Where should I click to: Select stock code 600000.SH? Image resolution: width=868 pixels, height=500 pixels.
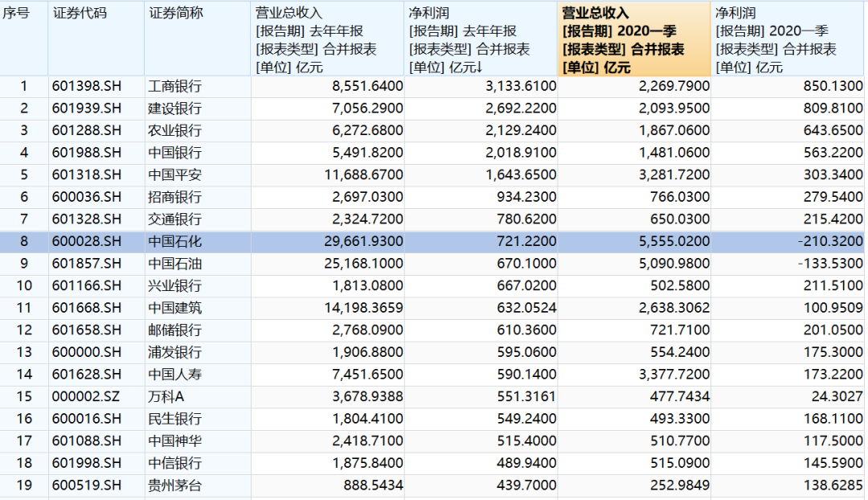click(x=86, y=352)
